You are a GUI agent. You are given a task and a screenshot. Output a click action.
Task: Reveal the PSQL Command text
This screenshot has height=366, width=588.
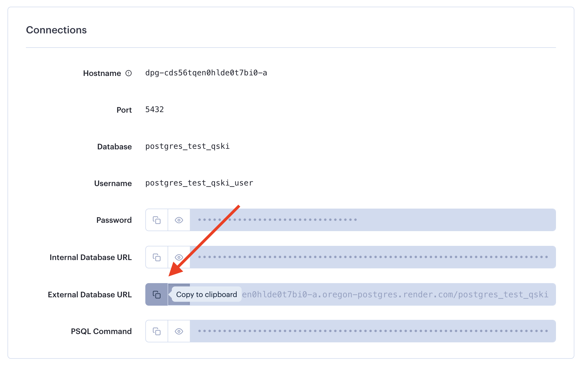coord(179,331)
